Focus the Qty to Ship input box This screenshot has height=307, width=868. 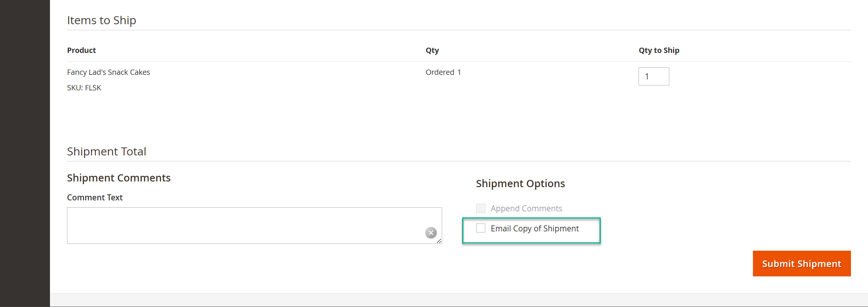click(x=653, y=76)
